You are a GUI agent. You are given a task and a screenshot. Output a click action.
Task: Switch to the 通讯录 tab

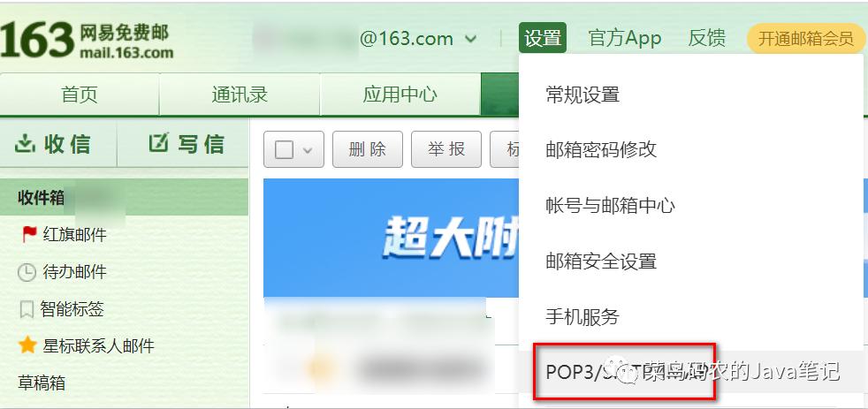click(x=240, y=95)
